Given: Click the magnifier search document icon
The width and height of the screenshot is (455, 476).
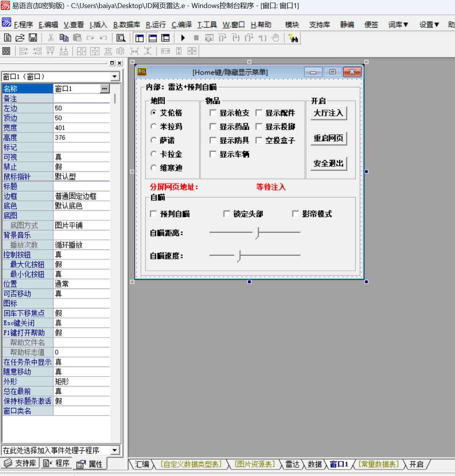Looking at the screenshot, I should (121, 38).
